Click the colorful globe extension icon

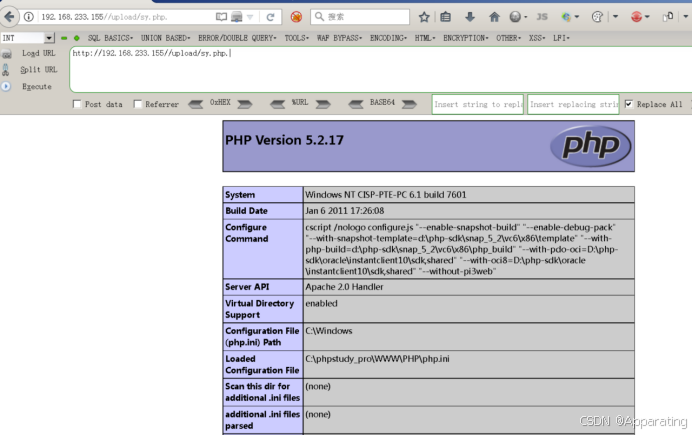(566, 17)
